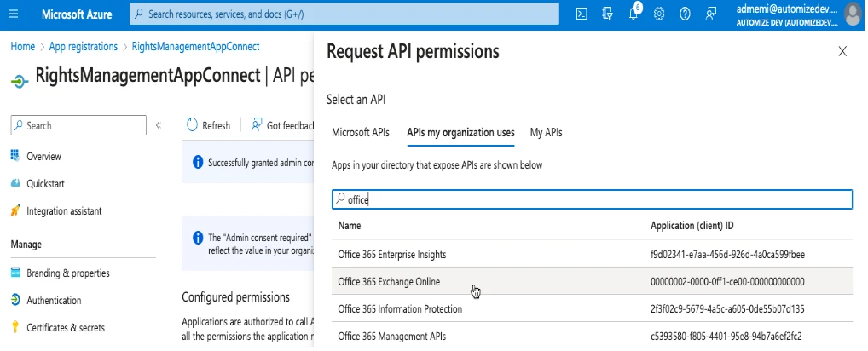Open the Help question mark icon

[685, 14]
